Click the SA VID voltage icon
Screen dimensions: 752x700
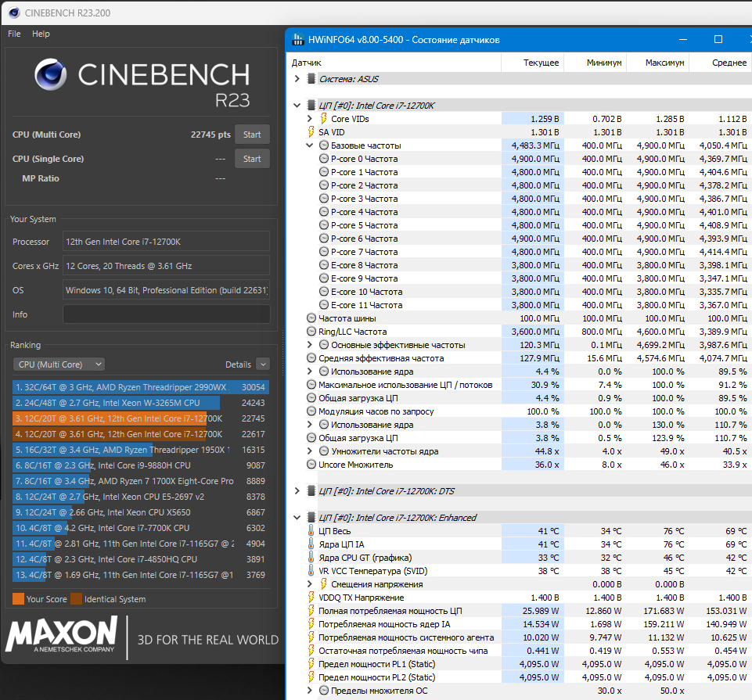[311, 132]
